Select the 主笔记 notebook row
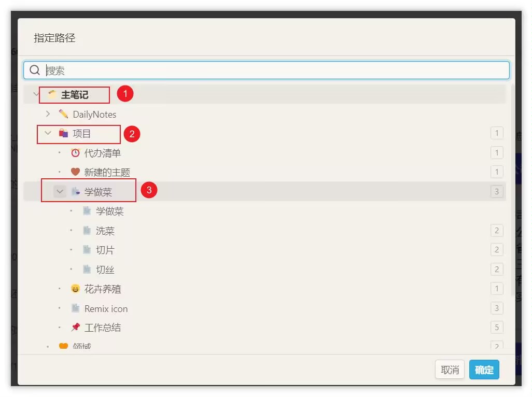The width and height of the screenshot is (532, 397). [264, 94]
